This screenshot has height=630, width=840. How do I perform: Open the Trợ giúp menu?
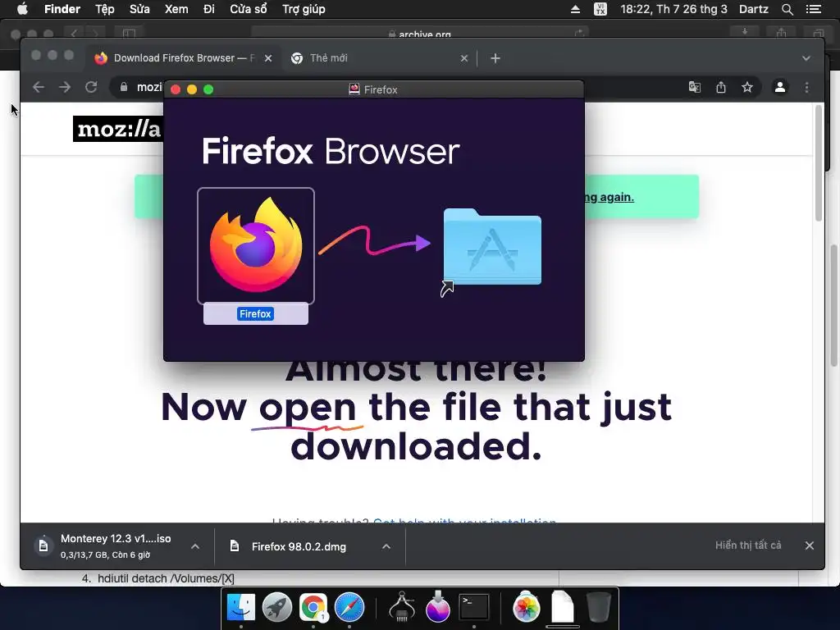(304, 9)
